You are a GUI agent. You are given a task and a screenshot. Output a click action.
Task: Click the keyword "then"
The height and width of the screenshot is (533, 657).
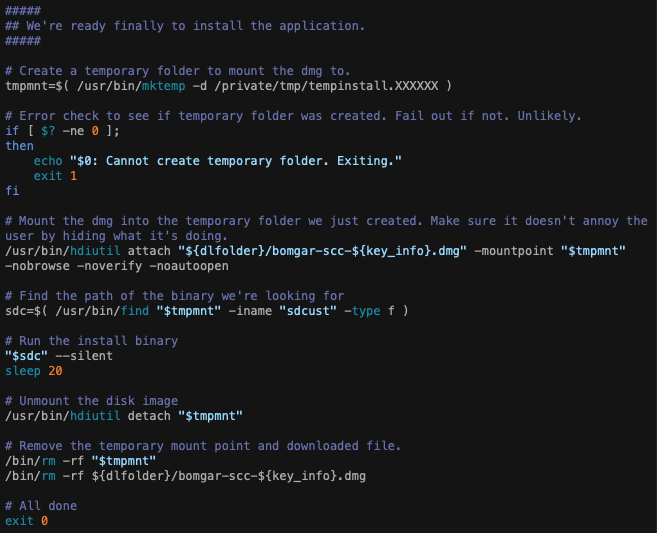pos(19,146)
